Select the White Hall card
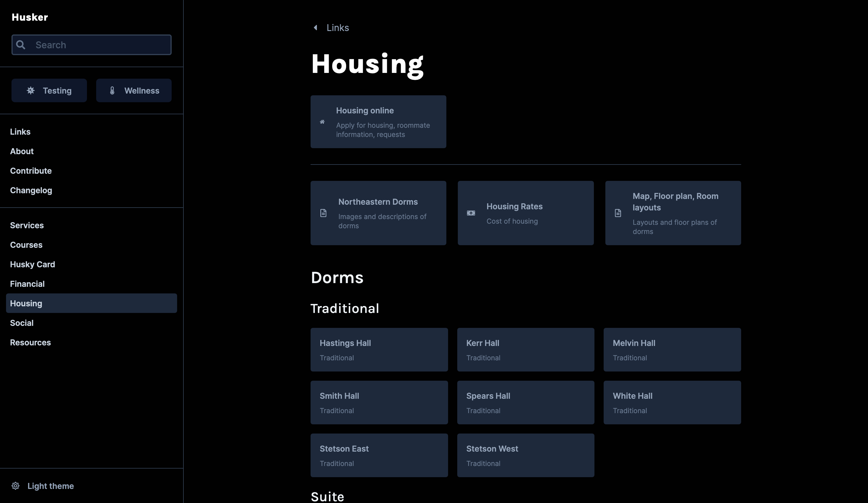The width and height of the screenshot is (868, 503). (x=672, y=403)
